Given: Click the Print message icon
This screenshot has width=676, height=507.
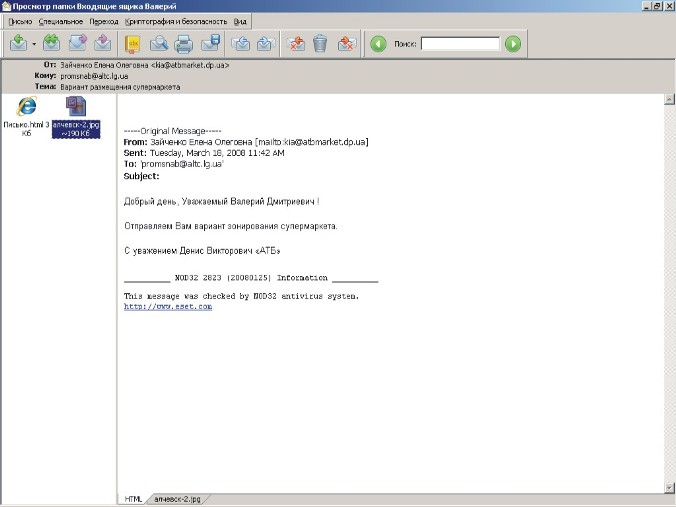Looking at the screenshot, I should tap(184, 44).
